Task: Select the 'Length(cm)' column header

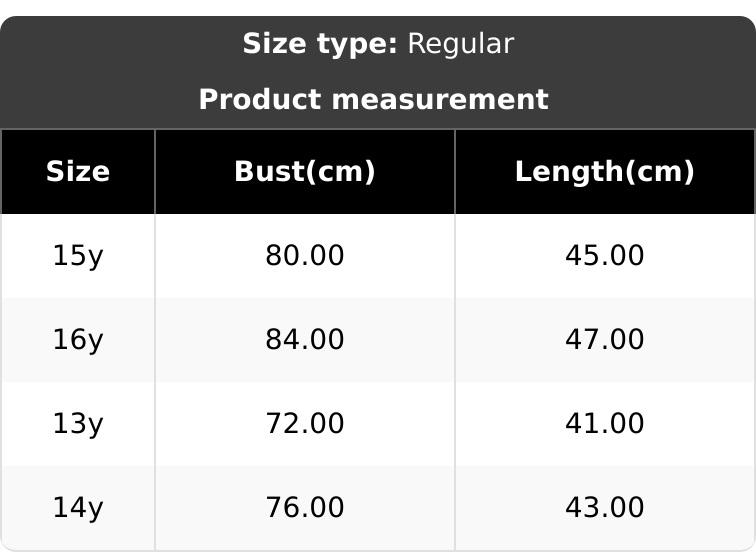Action: [605, 172]
